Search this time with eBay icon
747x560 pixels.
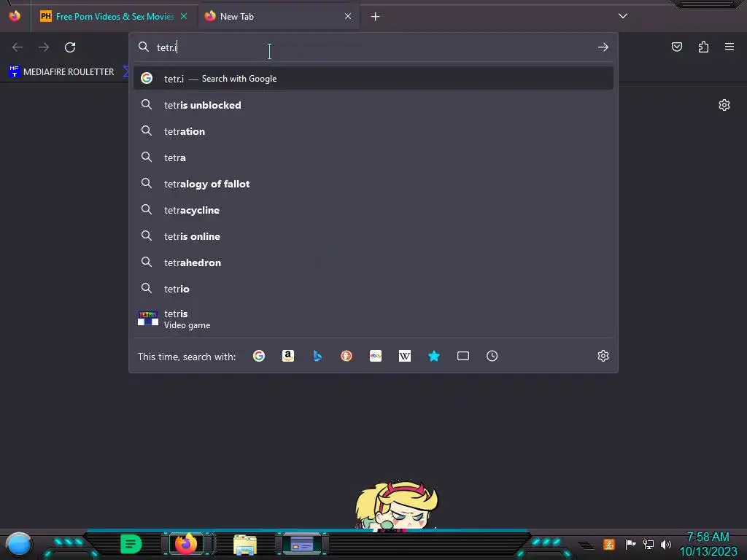click(376, 356)
